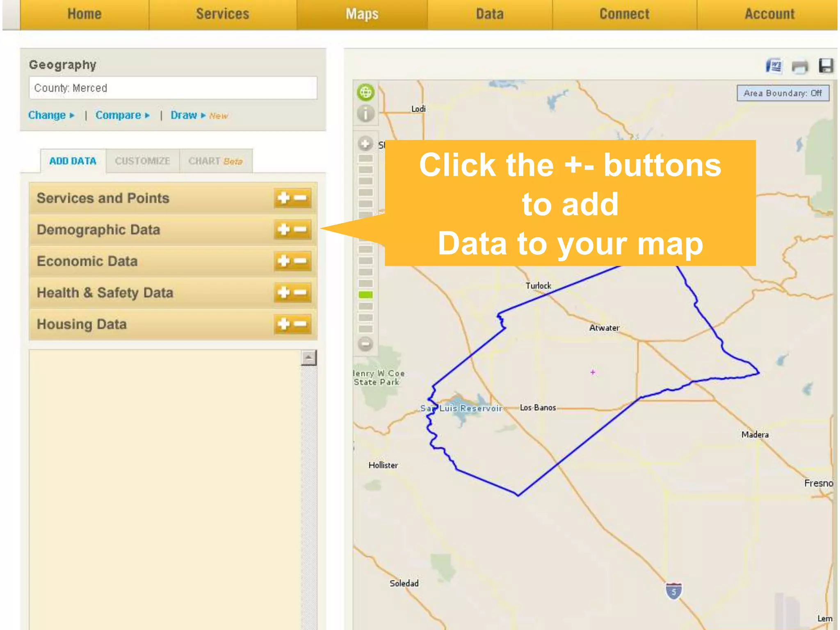The image size is (840, 630).
Task: Expand Housing Data with plus icon
Action: click(284, 324)
